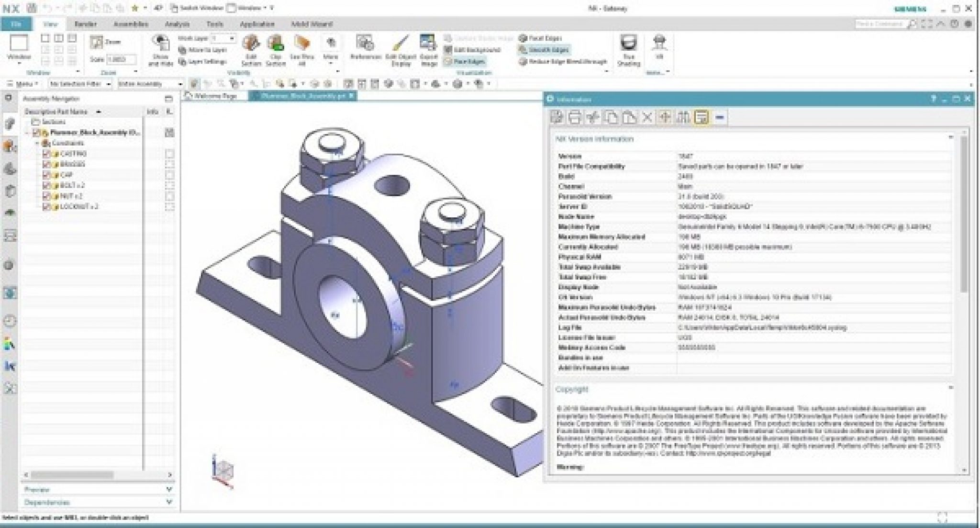Click the Information window vertical scrollbar

(x=964, y=215)
